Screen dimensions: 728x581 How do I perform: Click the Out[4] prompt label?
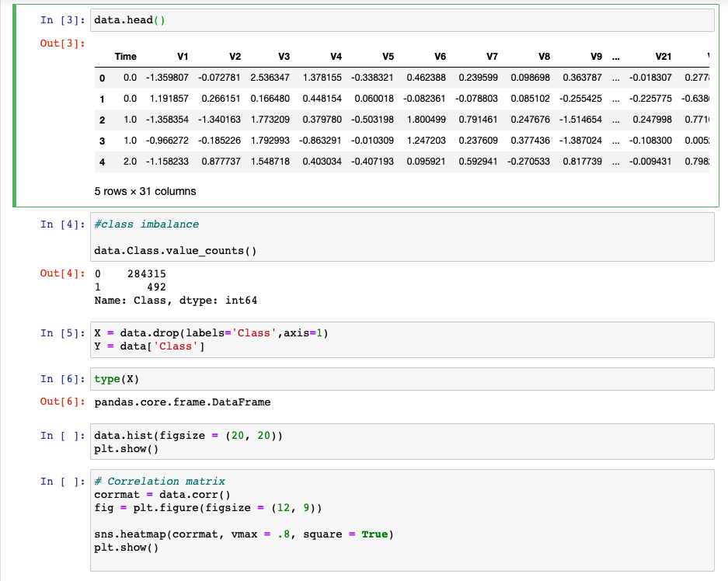pos(63,273)
